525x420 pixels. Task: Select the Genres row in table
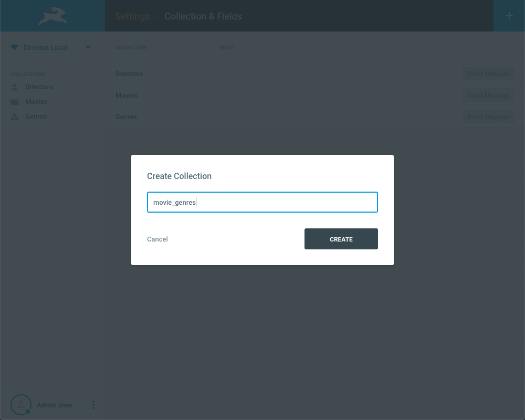pos(315,117)
